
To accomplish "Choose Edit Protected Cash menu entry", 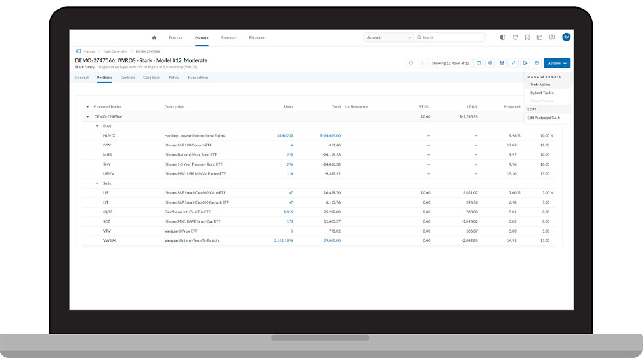I will pos(543,118).
